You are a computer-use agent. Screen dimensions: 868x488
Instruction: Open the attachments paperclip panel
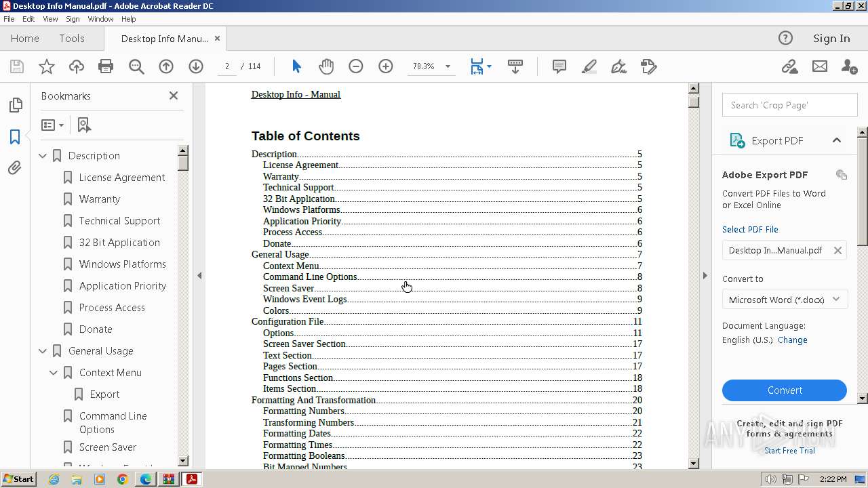(15, 167)
